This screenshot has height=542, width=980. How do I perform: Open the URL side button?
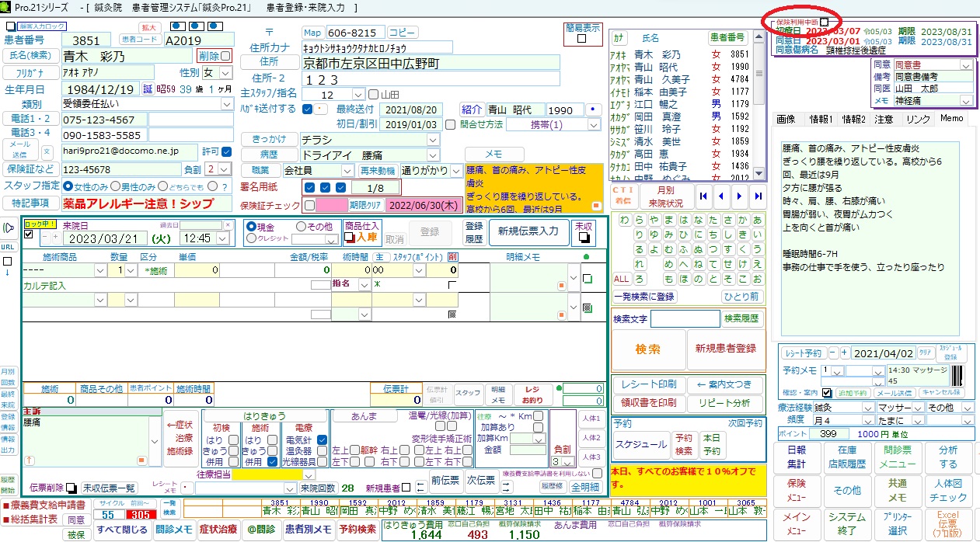pos(8,246)
